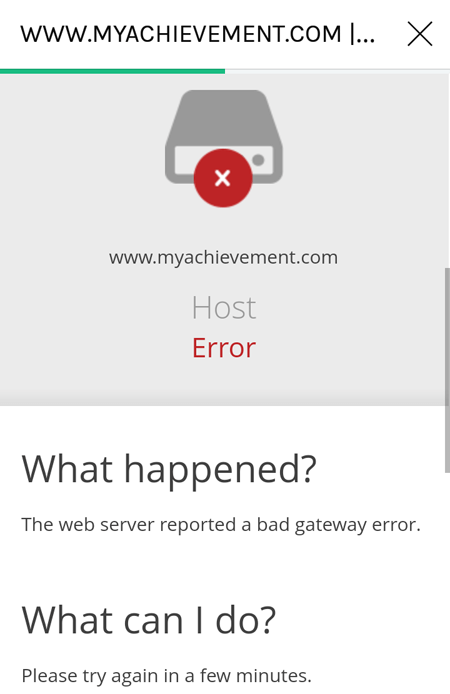Click the gray "Host" label
This screenshot has width=450, height=694.
(x=224, y=308)
